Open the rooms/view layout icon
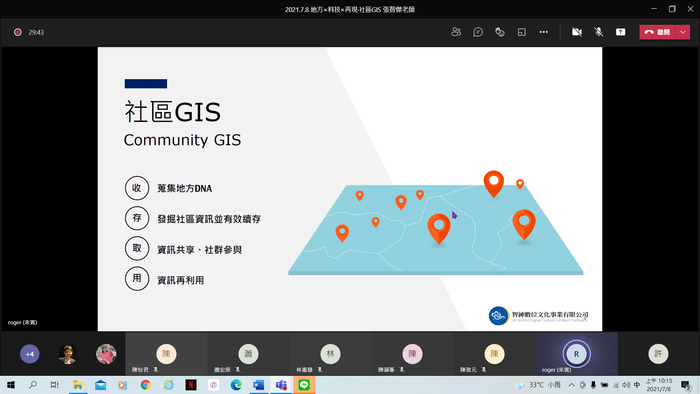This screenshot has width=700, height=394. (x=521, y=32)
